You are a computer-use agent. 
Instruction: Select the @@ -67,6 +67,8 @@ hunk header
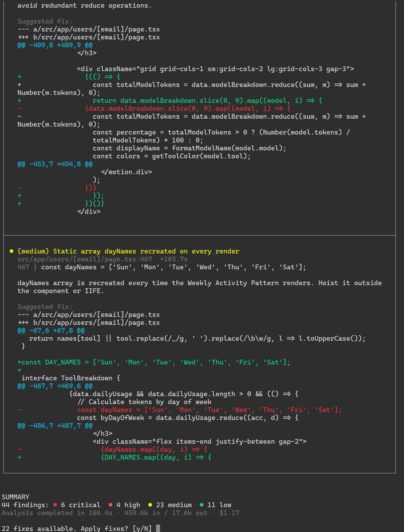click(51, 330)
